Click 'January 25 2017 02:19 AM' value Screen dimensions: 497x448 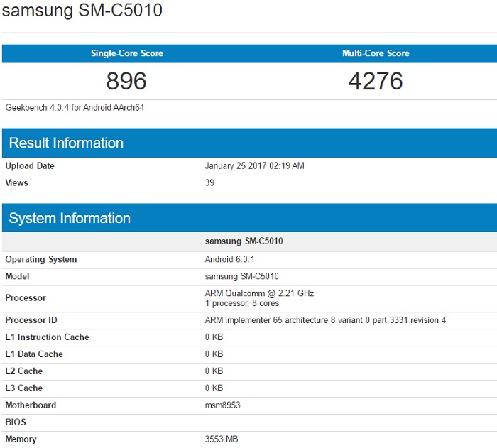tap(254, 166)
